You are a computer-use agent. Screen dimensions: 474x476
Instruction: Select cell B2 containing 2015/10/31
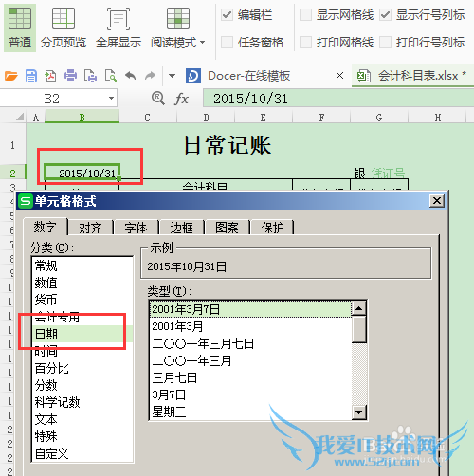point(82,173)
